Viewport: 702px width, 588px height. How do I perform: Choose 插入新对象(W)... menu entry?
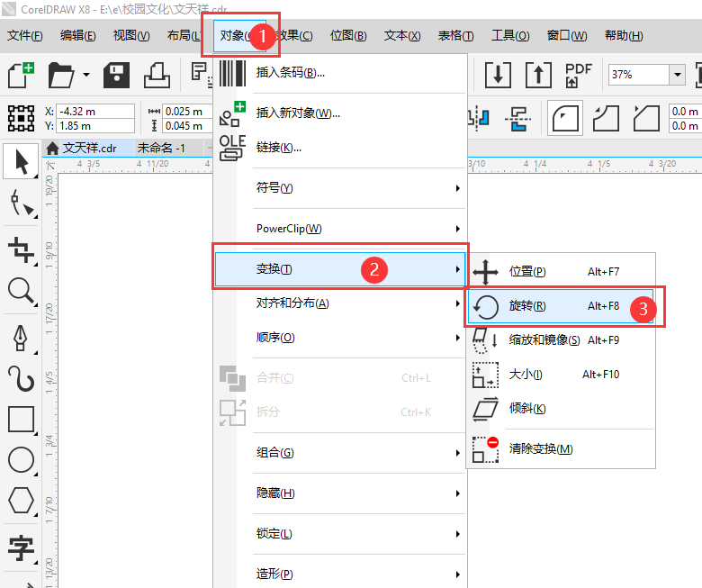(340, 113)
